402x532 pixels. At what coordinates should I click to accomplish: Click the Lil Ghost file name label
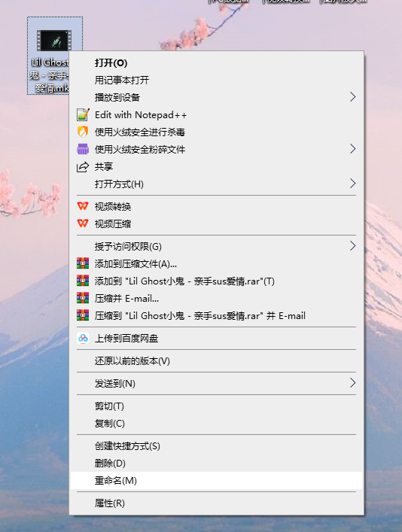point(50,75)
